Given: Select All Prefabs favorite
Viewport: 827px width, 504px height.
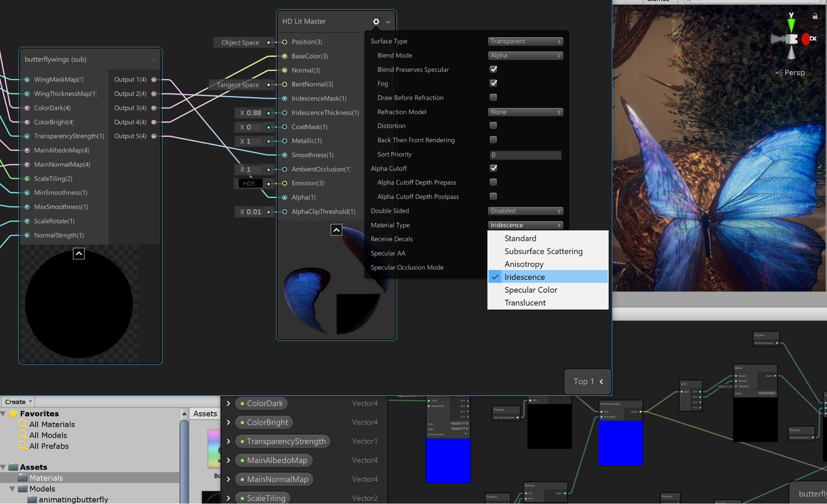Looking at the screenshot, I should 49,446.
